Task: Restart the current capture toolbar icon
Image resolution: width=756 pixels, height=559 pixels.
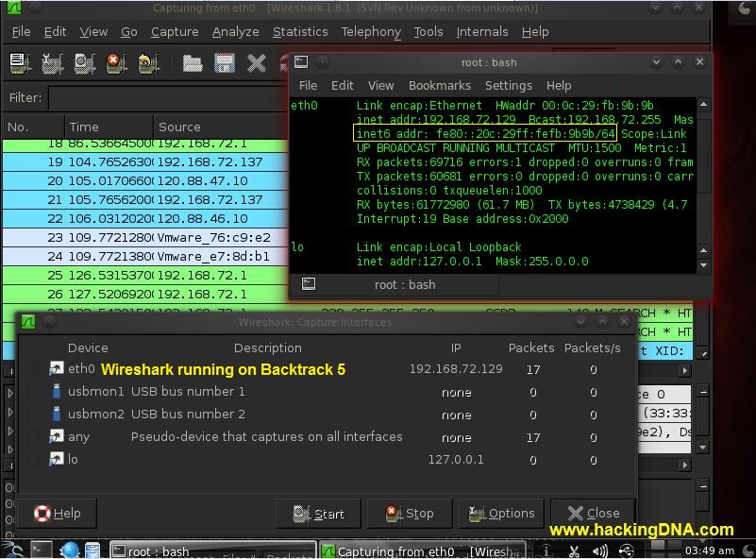Action: [x=147, y=63]
